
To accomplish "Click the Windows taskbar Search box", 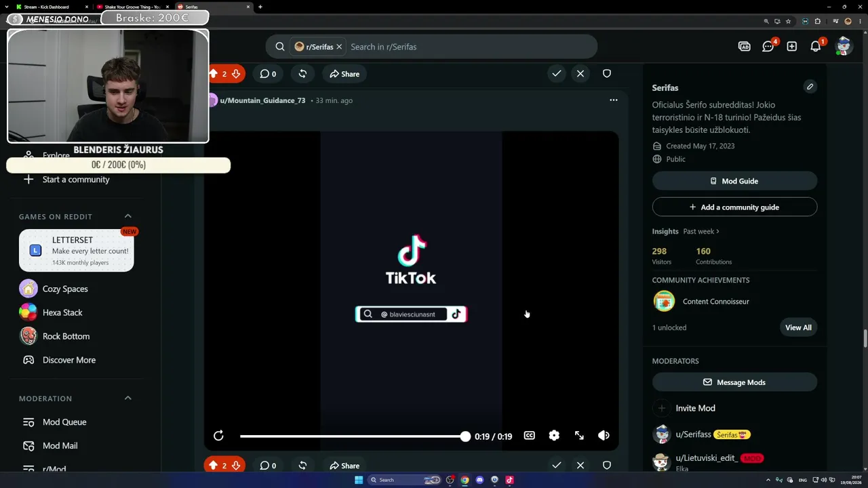I will 406,480.
